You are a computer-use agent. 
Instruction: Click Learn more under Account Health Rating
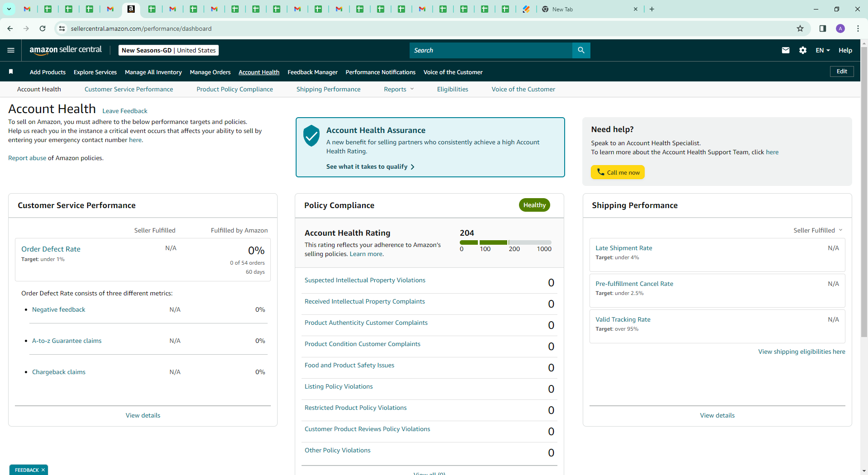pos(366,254)
